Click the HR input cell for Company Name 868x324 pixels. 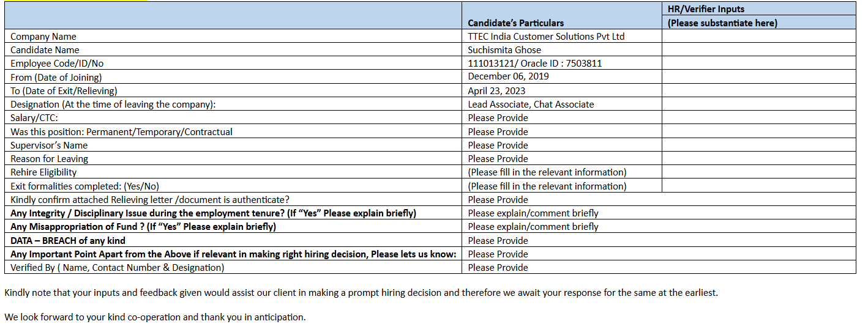pyautogui.click(x=758, y=37)
